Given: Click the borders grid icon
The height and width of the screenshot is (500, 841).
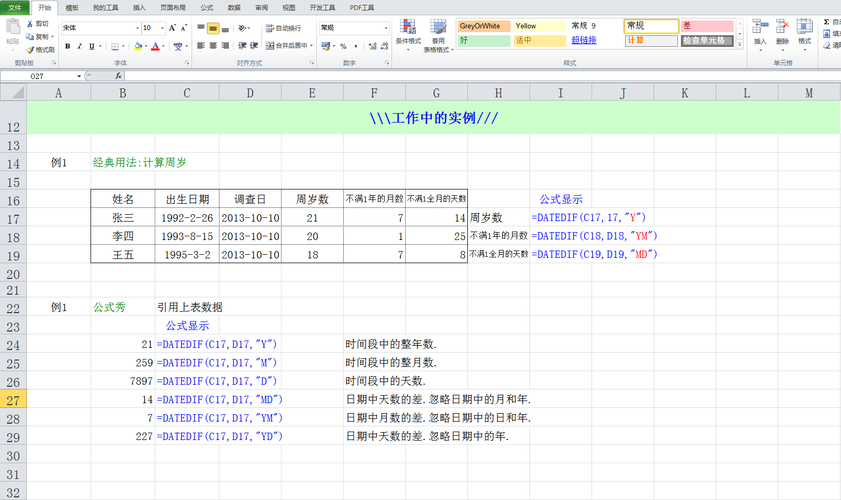Looking at the screenshot, I should [x=115, y=47].
